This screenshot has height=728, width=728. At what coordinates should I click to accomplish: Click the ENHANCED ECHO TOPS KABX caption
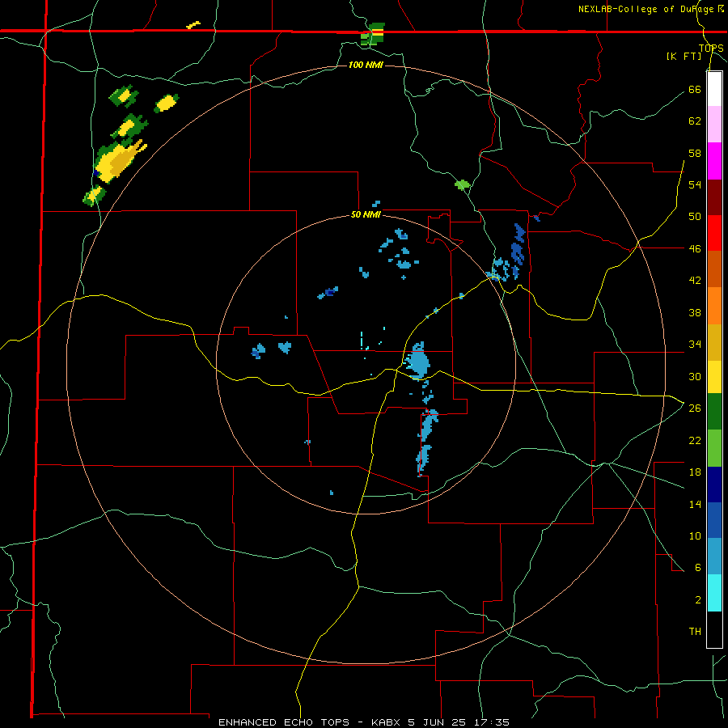click(363, 722)
